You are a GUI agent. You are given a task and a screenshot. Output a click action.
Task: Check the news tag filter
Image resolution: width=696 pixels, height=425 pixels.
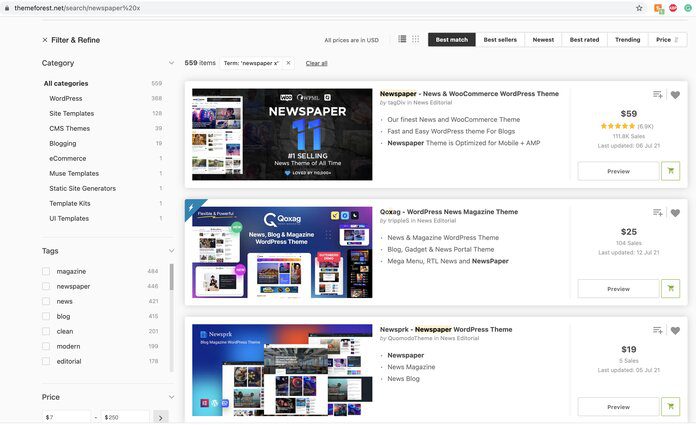pyautogui.click(x=46, y=301)
